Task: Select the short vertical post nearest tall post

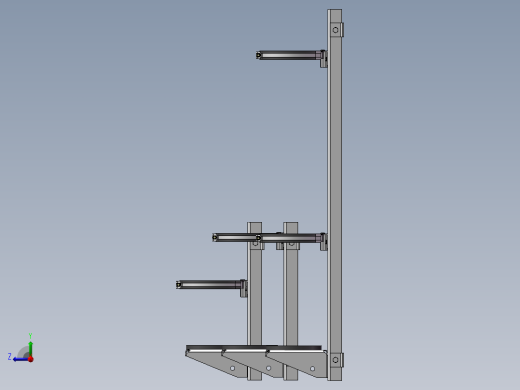Action: point(291,301)
